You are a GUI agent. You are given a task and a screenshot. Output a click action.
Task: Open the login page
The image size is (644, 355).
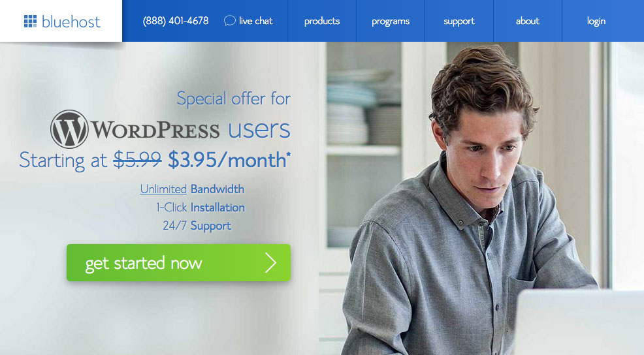[x=596, y=21]
